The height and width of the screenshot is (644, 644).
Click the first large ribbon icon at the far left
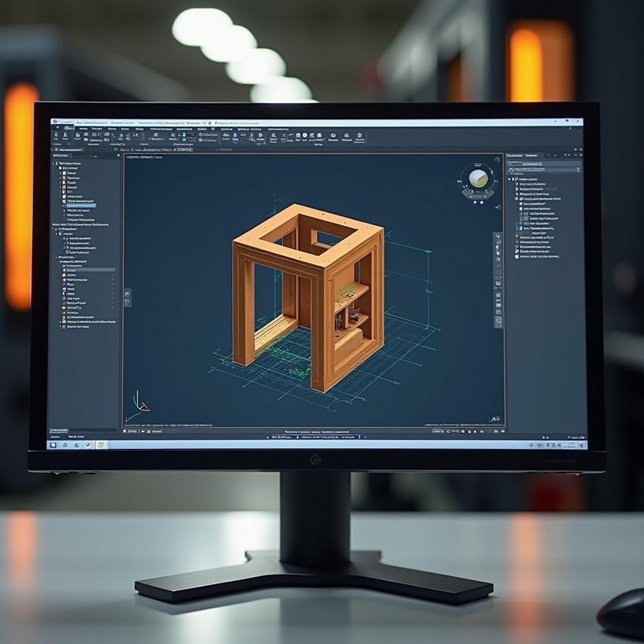[56, 136]
